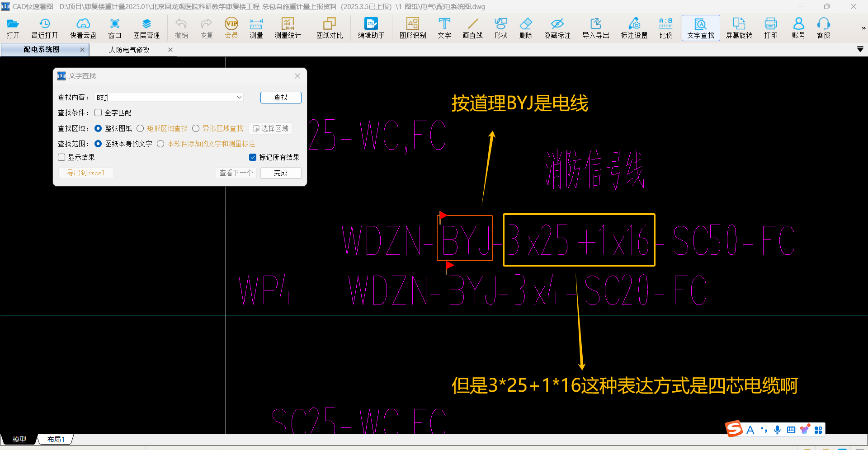Switch to 模型 model tab

[x=19, y=439]
